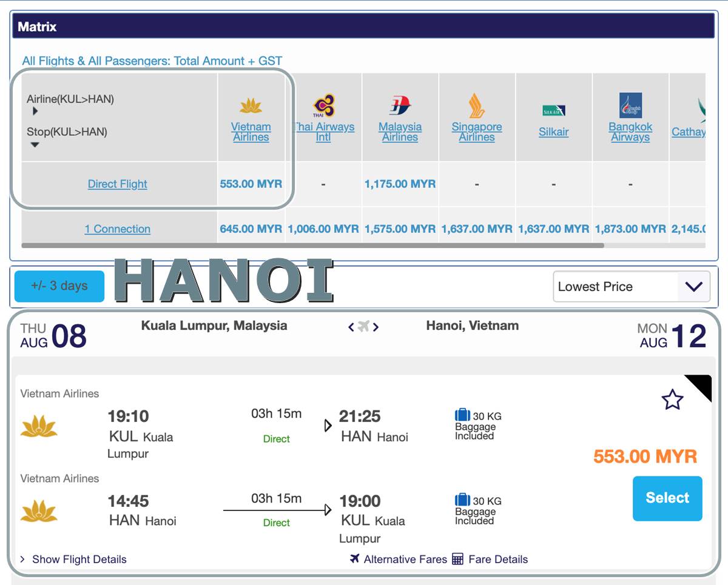Screen dimensions: 728x585
Task: Click departure time 19:10
Action: (x=128, y=416)
